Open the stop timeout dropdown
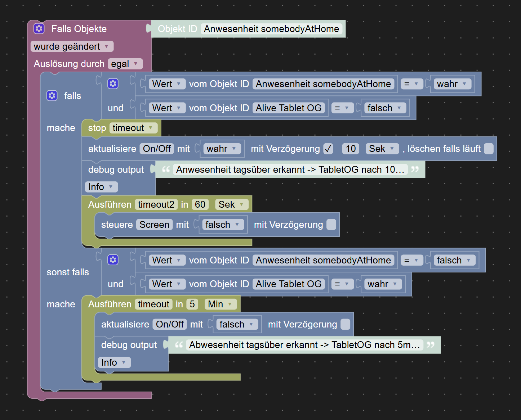 point(133,128)
